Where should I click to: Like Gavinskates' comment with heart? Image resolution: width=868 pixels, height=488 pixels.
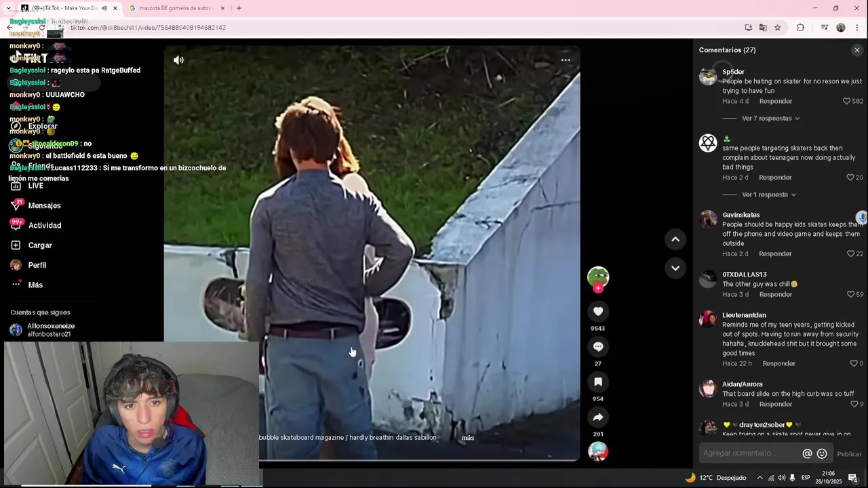click(x=850, y=253)
